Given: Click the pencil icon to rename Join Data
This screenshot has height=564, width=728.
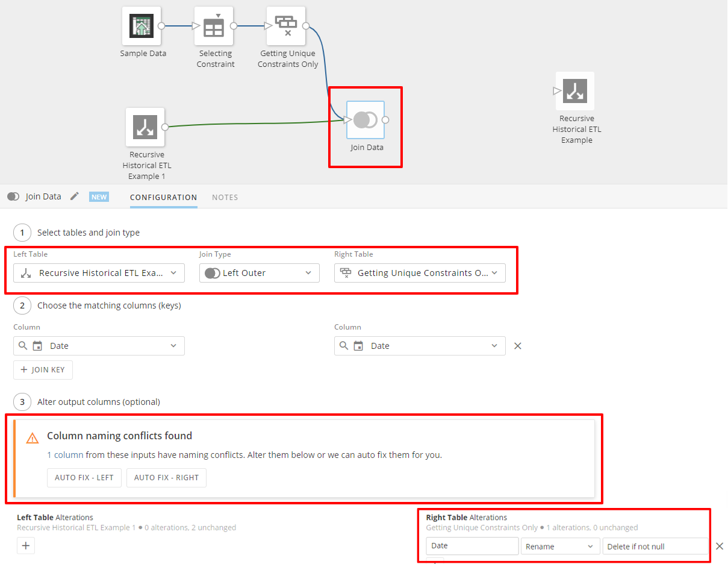Looking at the screenshot, I should pyautogui.click(x=74, y=196).
